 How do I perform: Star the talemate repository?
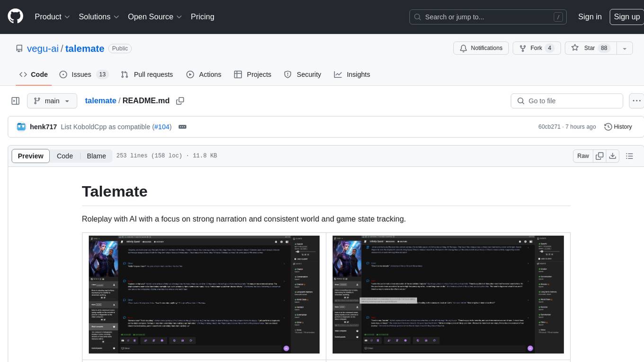coord(590,48)
